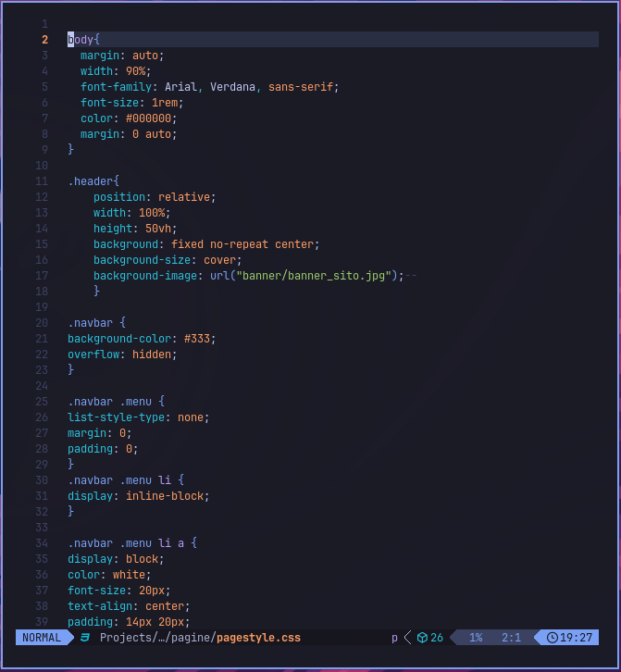This screenshot has height=672, width=621.
Task: Click the 'sans-serif' value on line 5
Action: 301,87
